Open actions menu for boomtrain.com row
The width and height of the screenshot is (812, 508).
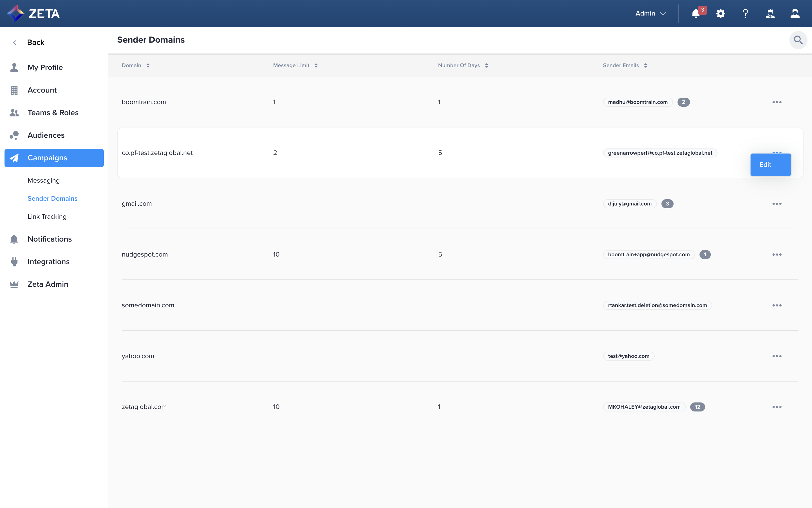[777, 102]
